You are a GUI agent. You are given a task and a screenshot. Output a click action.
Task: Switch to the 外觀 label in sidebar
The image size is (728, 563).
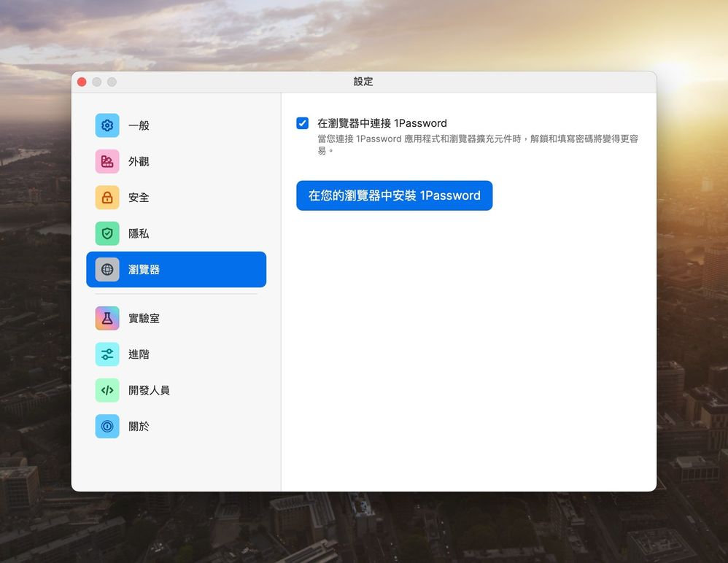coord(139,161)
